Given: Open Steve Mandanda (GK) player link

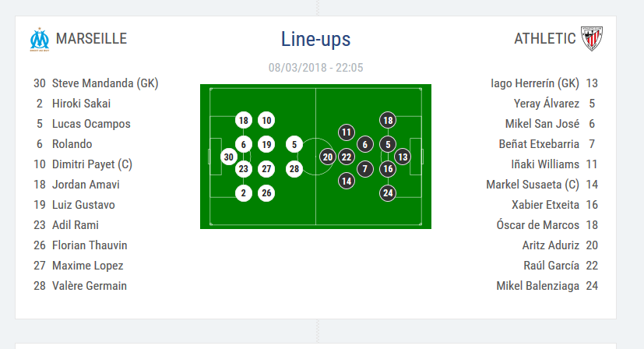Looking at the screenshot, I should 105,83.
